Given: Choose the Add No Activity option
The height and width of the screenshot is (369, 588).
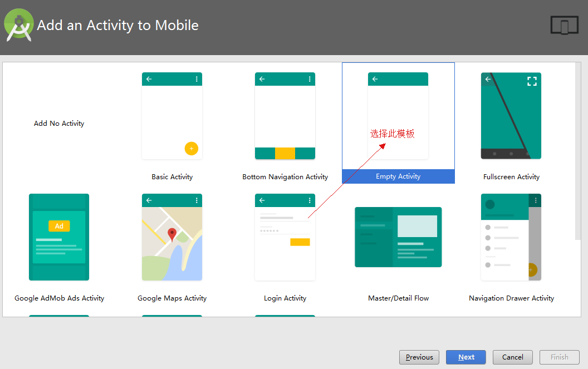Looking at the screenshot, I should click(x=59, y=124).
